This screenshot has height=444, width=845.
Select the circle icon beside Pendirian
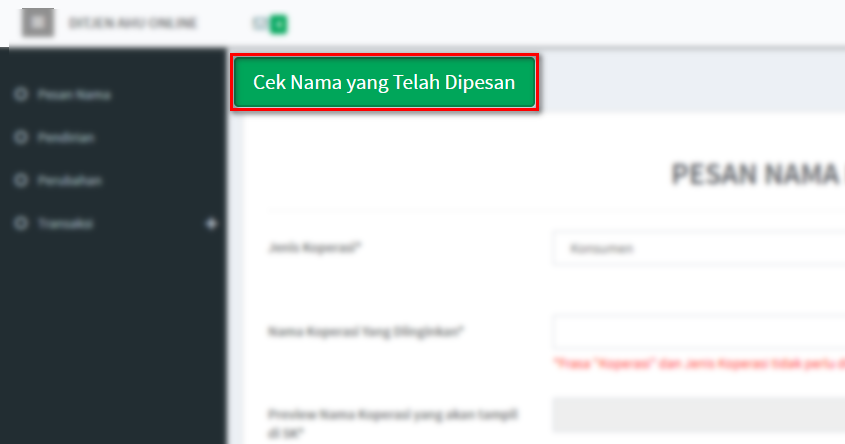point(21,137)
